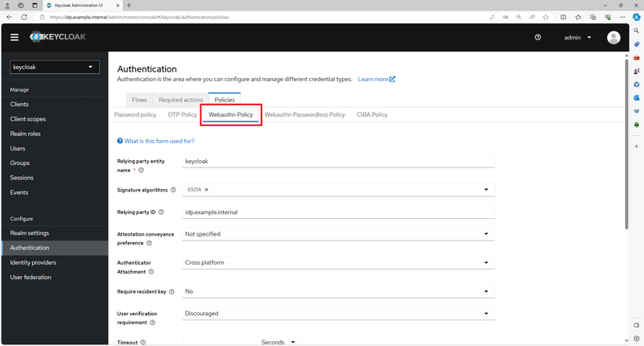Open sidebar shopping tag icon
Viewport: 644px width, 346px height.
tap(636, 44)
